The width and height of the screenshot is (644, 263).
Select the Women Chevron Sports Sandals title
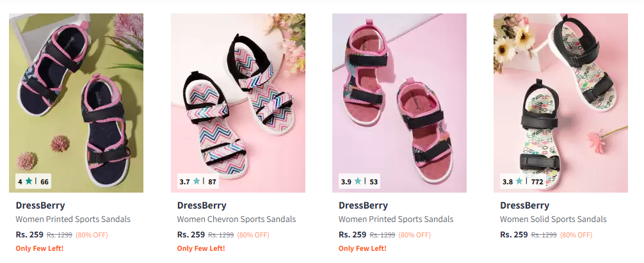click(x=237, y=219)
